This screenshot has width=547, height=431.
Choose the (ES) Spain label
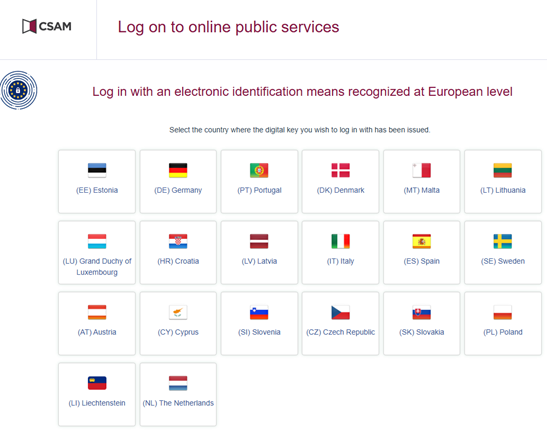point(421,261)
